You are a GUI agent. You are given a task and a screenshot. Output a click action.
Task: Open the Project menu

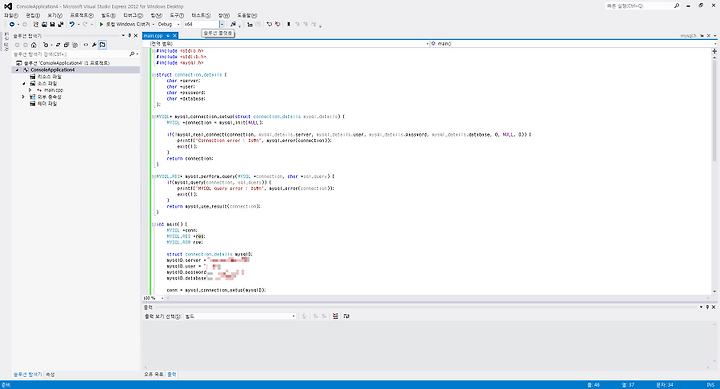82,16
